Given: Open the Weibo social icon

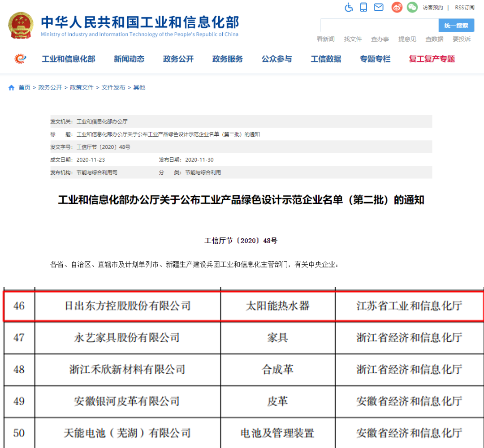Looking at the screenshot, I should pos(397,7).
